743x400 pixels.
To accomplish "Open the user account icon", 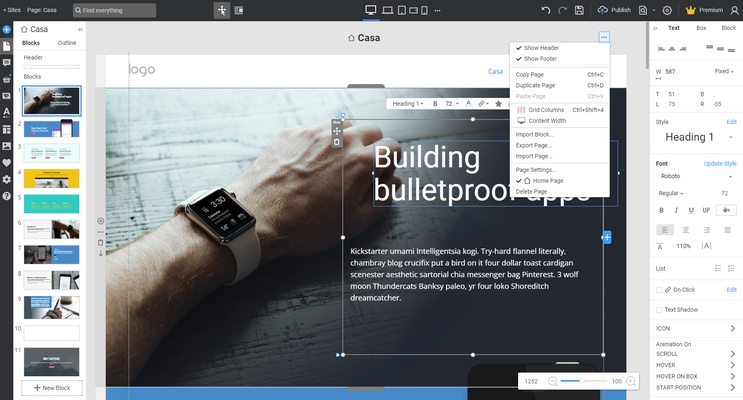I will pos(734,10).
